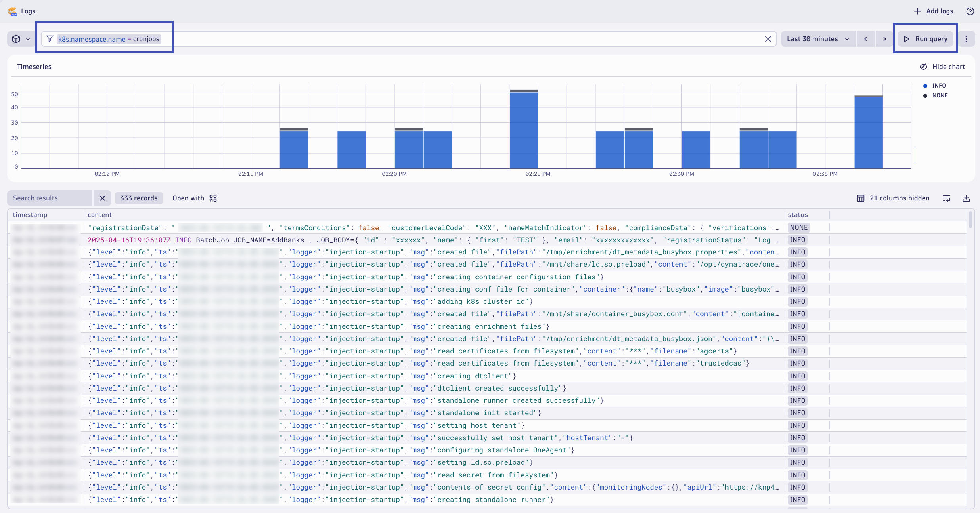
Task: Toggle NONE series in chart legend
Action: 936,95
